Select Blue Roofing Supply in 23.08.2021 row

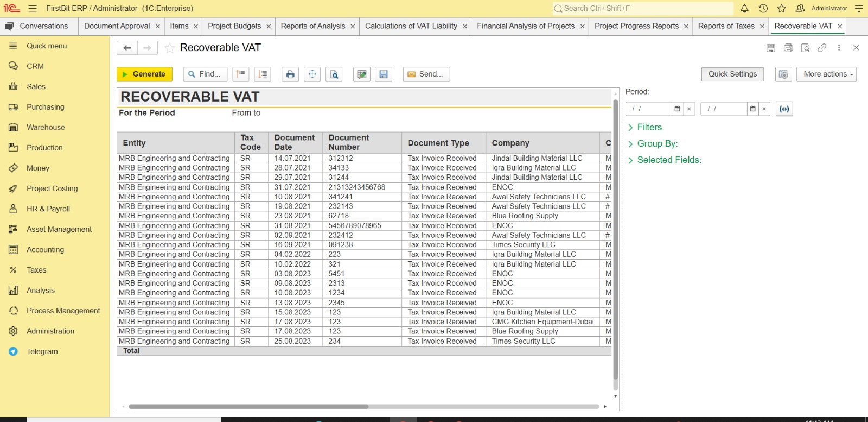542,216
